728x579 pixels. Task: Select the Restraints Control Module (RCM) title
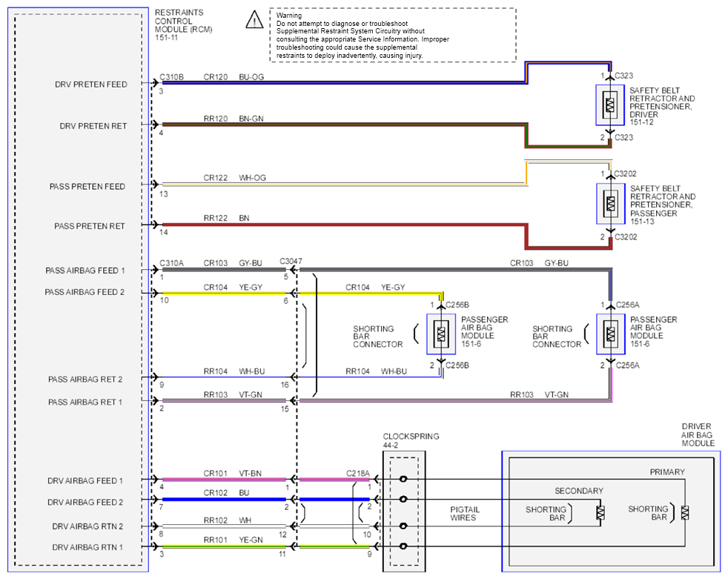tap(183, 25)
